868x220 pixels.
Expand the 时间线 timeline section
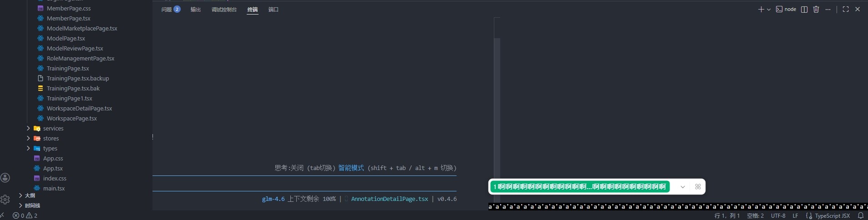coord(32,205)
